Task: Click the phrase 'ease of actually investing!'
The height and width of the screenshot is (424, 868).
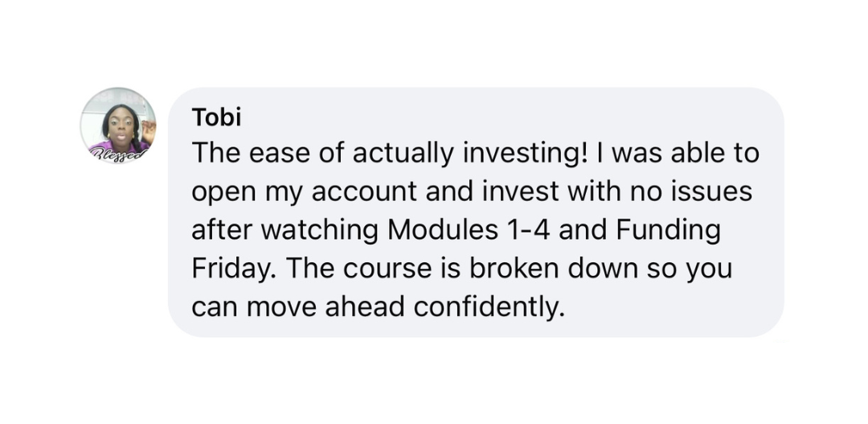Action: point(417,154)
